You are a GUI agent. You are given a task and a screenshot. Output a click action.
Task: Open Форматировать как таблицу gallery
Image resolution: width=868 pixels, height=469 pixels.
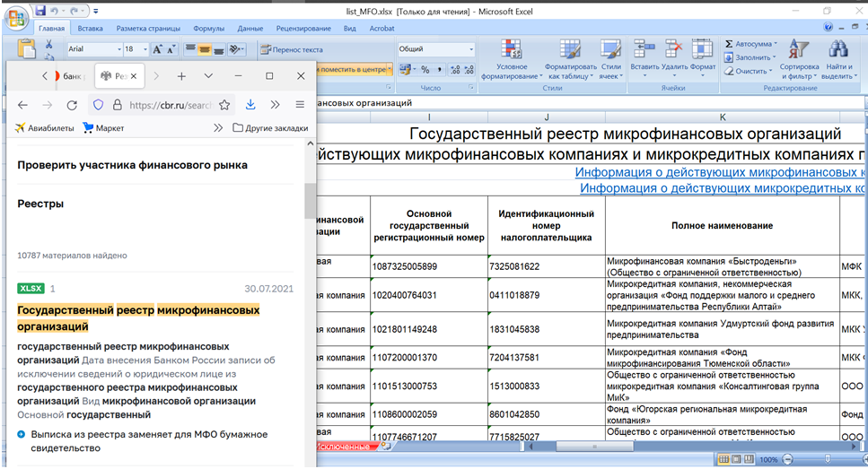570,60
